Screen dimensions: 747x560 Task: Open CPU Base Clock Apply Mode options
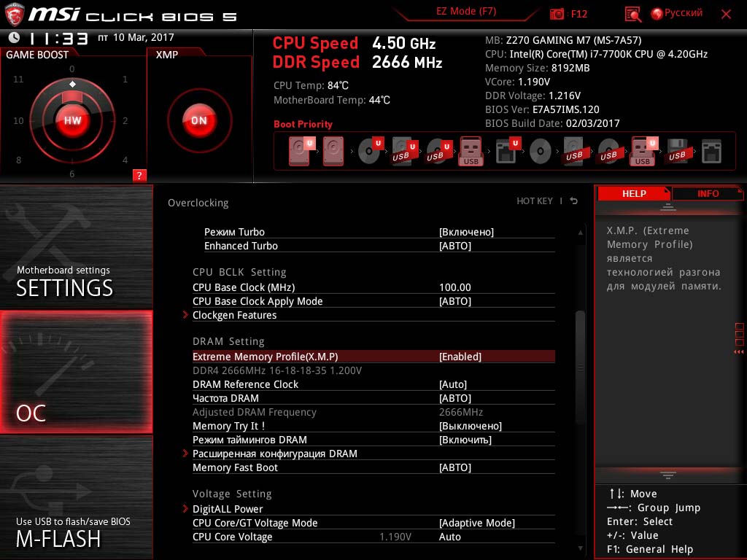tap(454, 301)
